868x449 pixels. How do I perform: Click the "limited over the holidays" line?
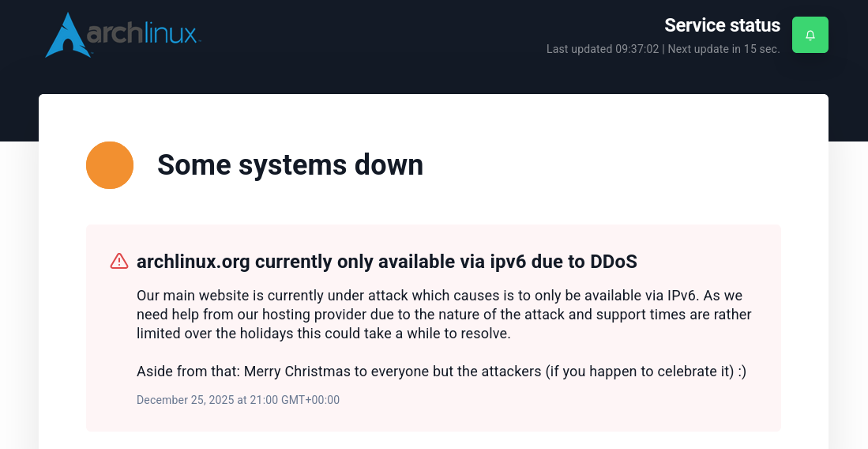[x=213, y=334]
